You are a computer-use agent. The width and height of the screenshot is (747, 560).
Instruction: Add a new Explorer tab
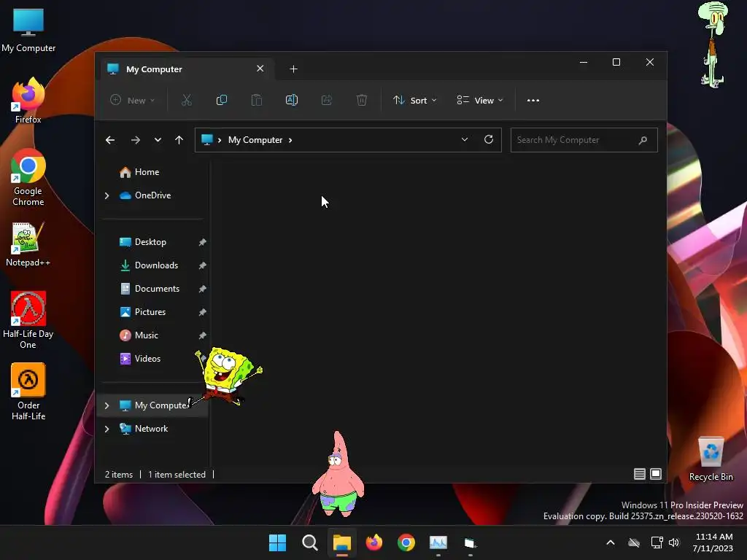point(293,69)
